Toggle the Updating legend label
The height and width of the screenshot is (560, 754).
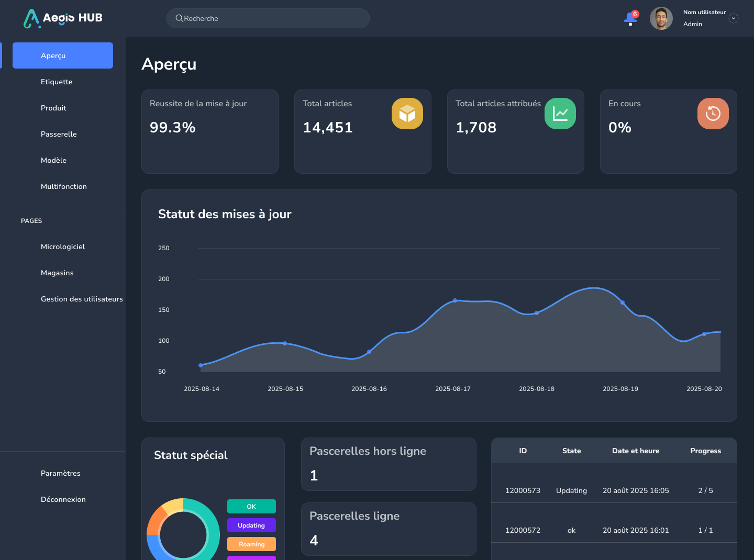click(x=251, y=525)
